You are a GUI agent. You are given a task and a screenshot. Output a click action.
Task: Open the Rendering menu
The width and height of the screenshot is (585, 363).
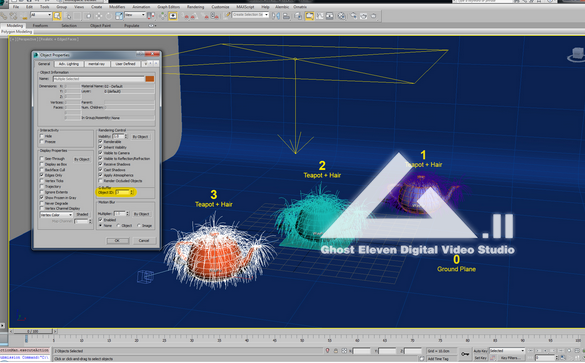(x=195, y=7)
